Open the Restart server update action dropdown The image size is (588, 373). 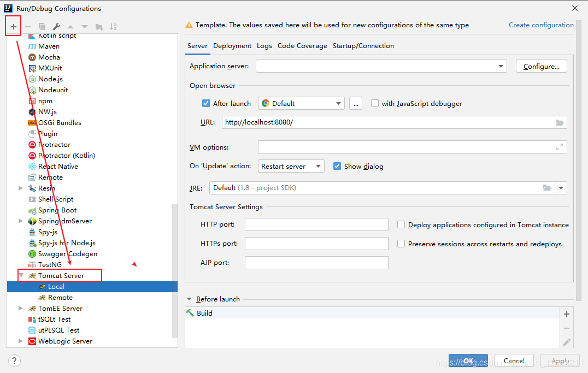[x=291, y=166]
